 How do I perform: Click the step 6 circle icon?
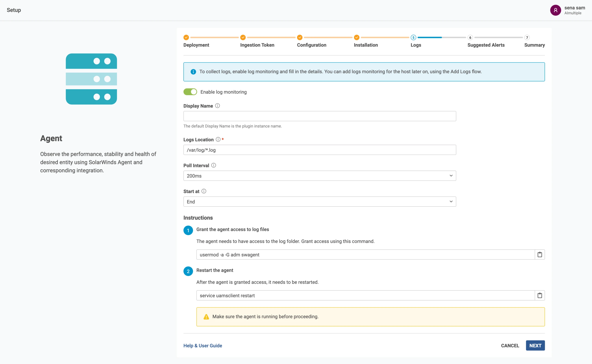470,38
